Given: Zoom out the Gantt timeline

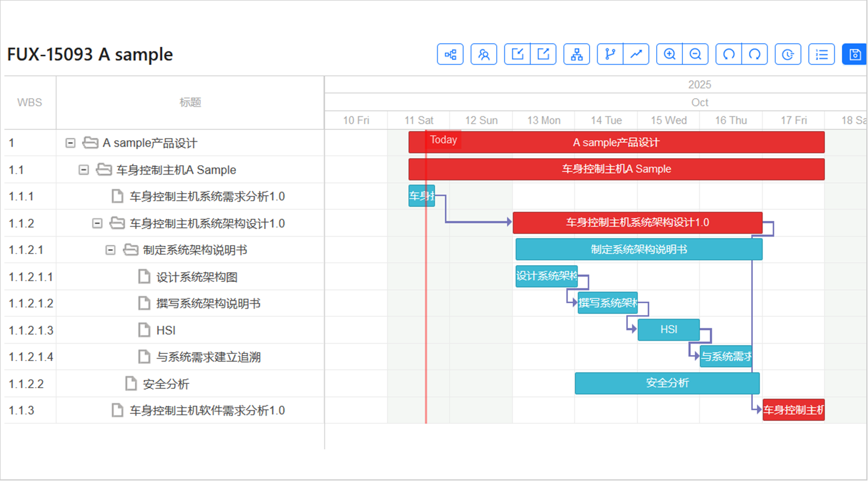Looking at the screenshot, I should [695, 55].
